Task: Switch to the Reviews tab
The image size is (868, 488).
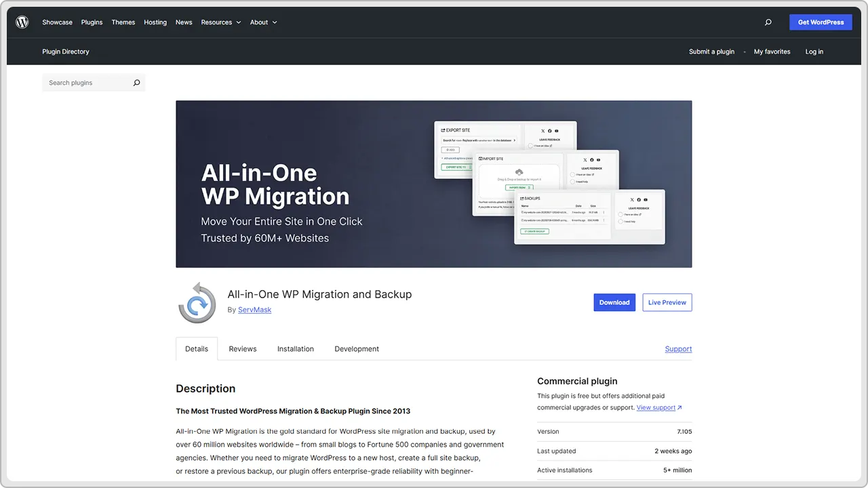Action: (x=243, y=349)
